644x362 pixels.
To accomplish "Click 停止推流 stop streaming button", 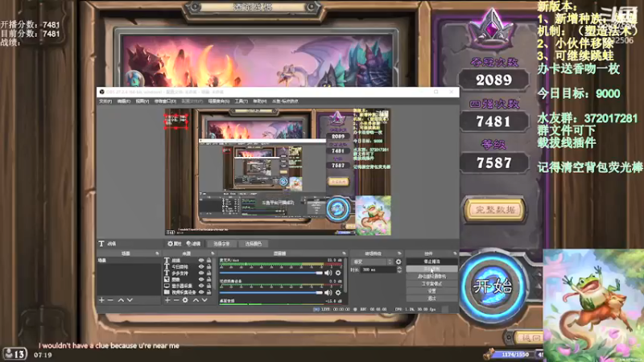I will click(x=431, y=261).
